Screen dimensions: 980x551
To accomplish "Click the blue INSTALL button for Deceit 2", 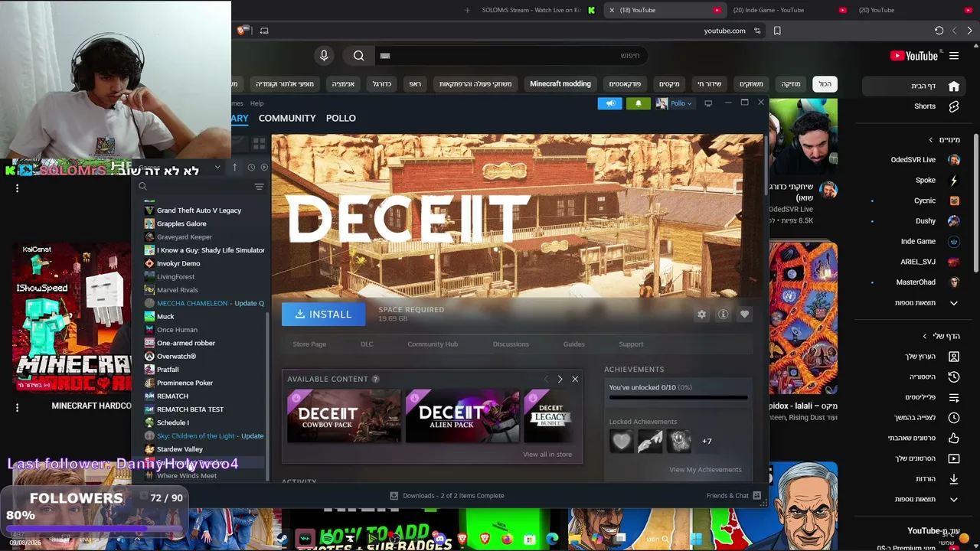I will click(x=323, y=315).
